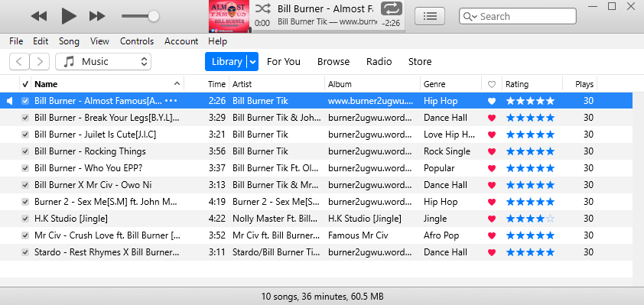
Task: Toggle the repeat button
Action: [392, 8]
